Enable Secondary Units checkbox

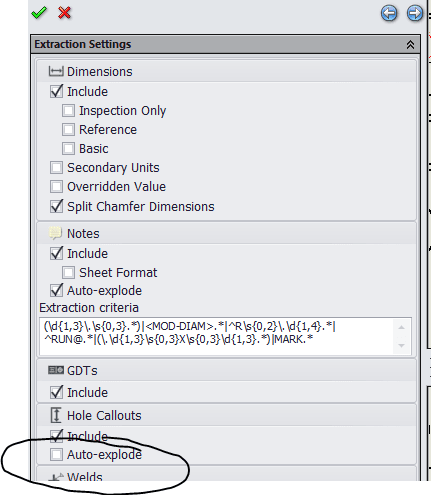56,167
